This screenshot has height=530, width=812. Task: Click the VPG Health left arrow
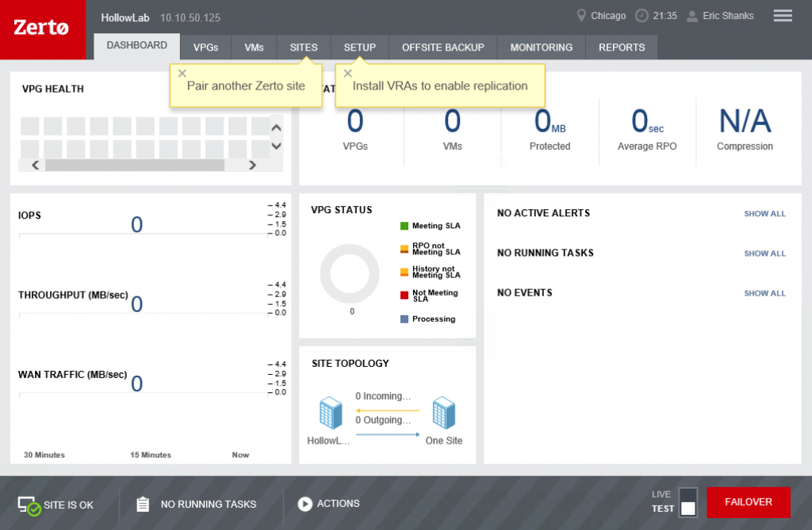[35, 165]
